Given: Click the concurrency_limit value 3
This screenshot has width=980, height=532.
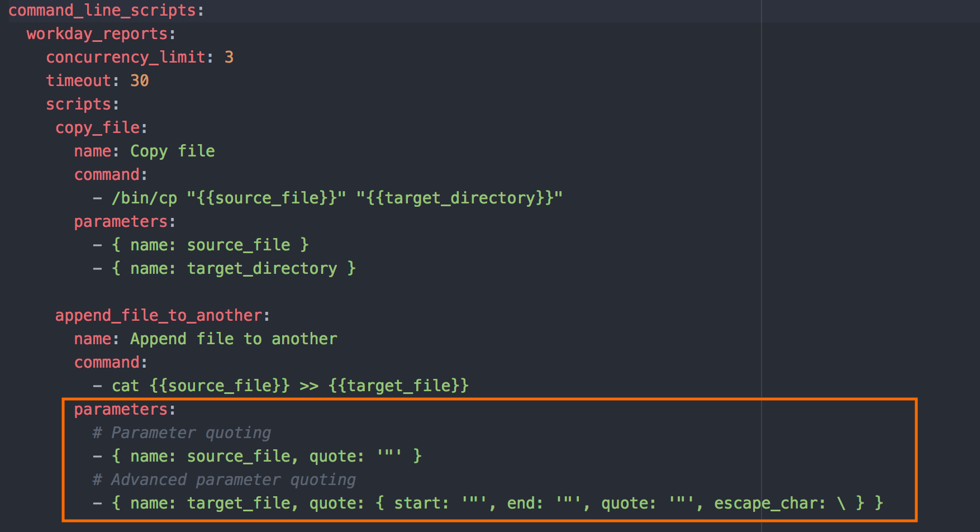Looking at the screenshot, I should 229,58.
